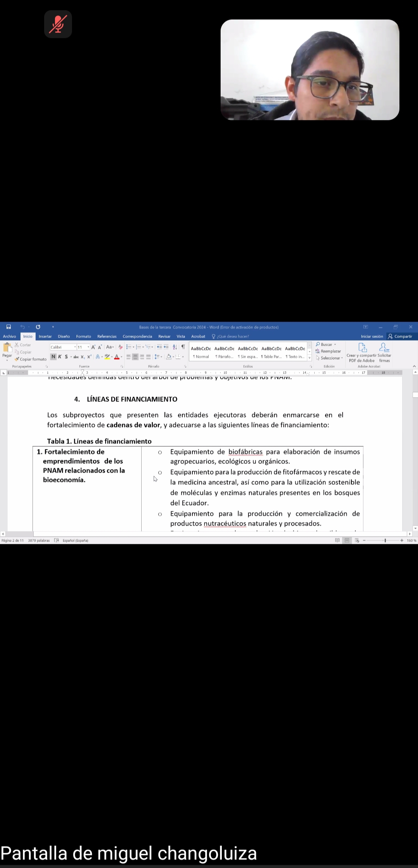Click the Save icon in the title bar
Image resolution: width=418 pixels, height=868 pixels.
pos(9,327)
